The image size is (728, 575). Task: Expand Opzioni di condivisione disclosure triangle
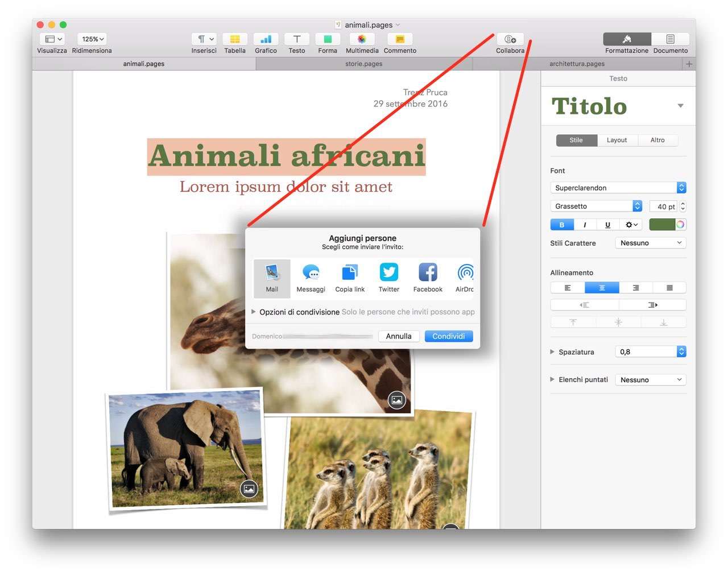(x=254, y=312)
